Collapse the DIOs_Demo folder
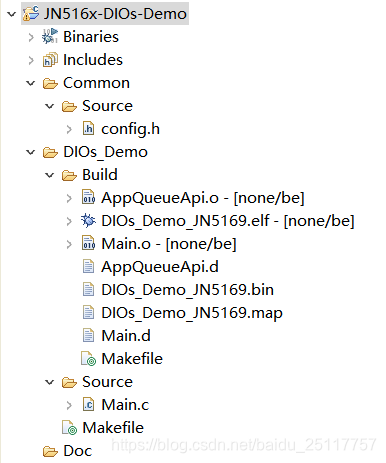This screenshot has width=386, height=463. (31, 152)
